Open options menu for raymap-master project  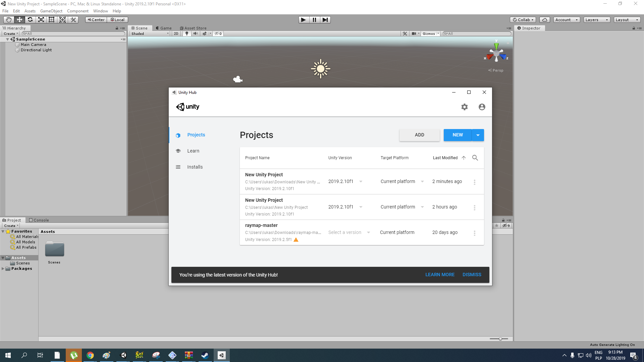[474, 233]
